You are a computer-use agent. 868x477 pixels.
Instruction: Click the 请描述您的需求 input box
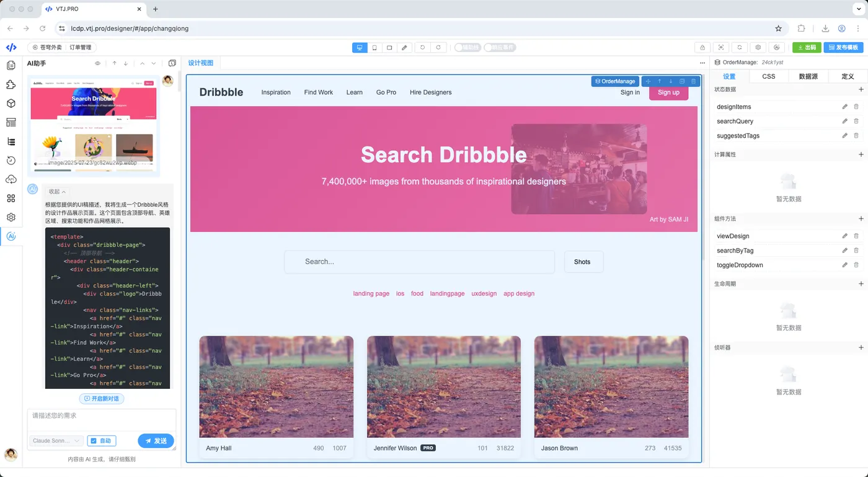pos(102,420)
